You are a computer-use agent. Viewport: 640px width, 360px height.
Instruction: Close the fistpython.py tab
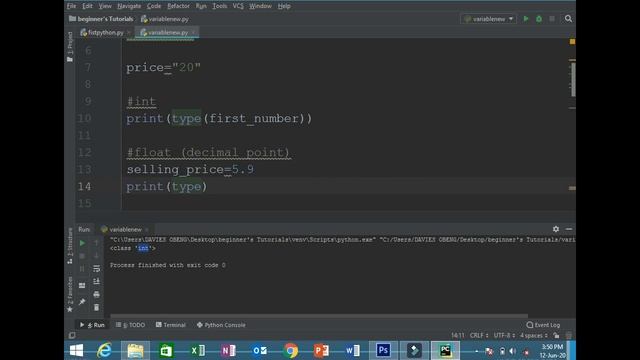click(129, 32)
